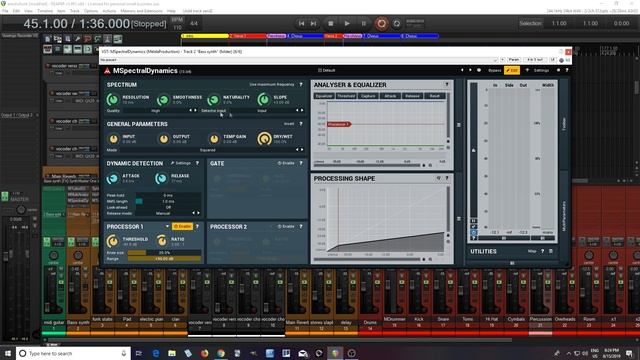
Task: Open Gate section help question mark
Action: coord(301,163)
